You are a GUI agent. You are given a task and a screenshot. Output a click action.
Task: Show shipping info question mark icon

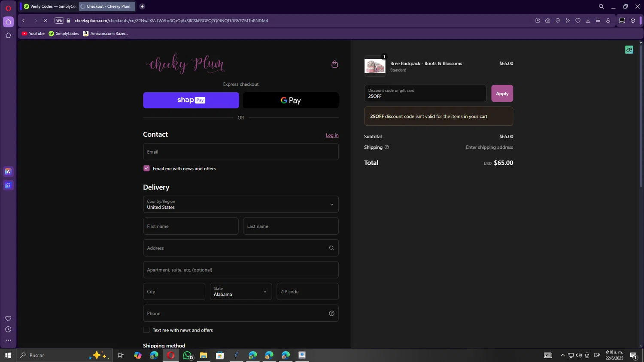[x=387, y=147]
